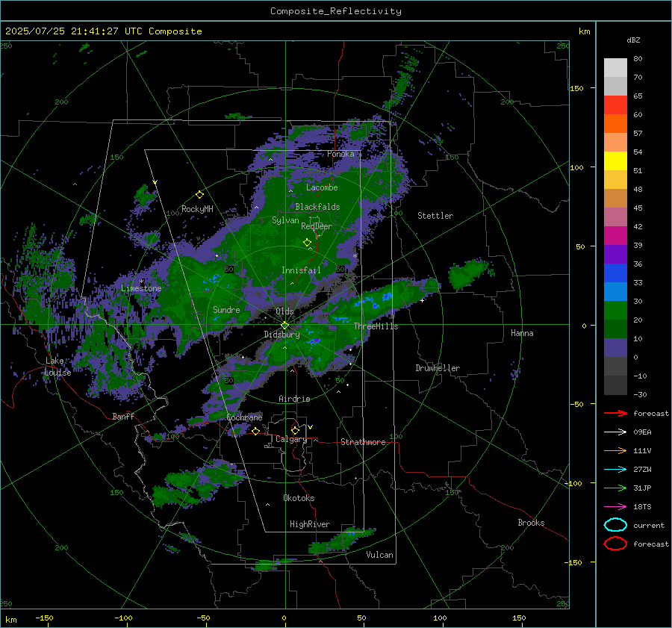Viewport: 672px width, 628px height.
Task: Click the RockyMH label
Action: [197, 209]
